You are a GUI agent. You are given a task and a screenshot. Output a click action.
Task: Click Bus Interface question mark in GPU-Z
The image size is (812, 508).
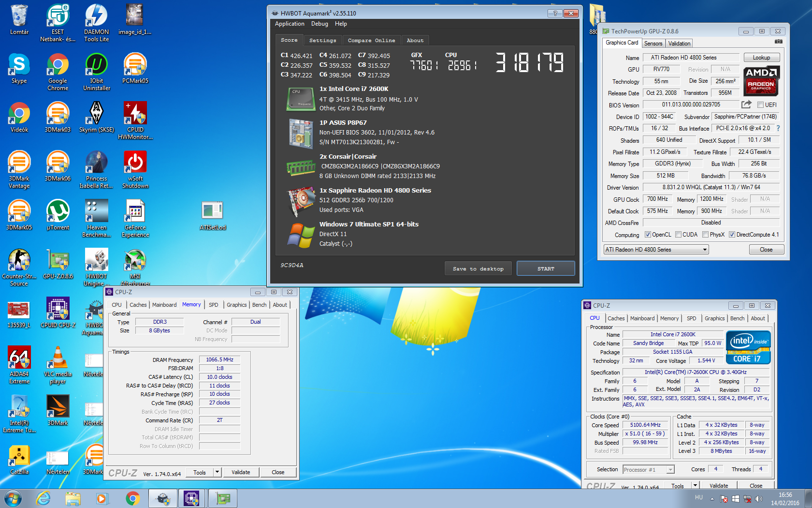(778, 128)
